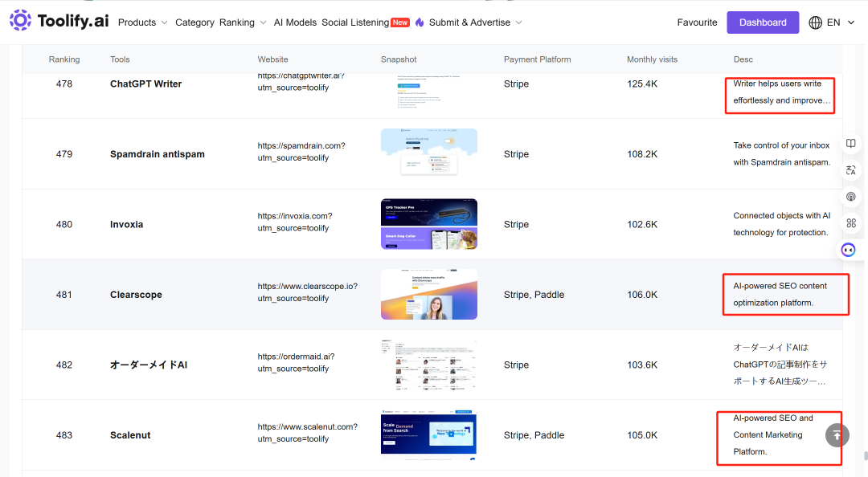
Task: Open the Clearscope tool name
Action: (136, 295)
